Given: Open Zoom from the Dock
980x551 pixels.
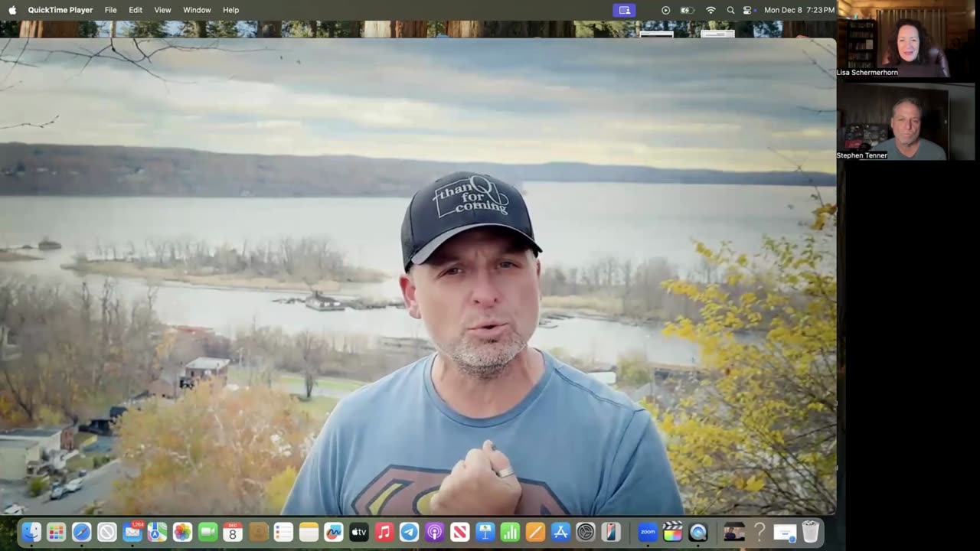Looking at the screenshot, I should coord(648,532).
